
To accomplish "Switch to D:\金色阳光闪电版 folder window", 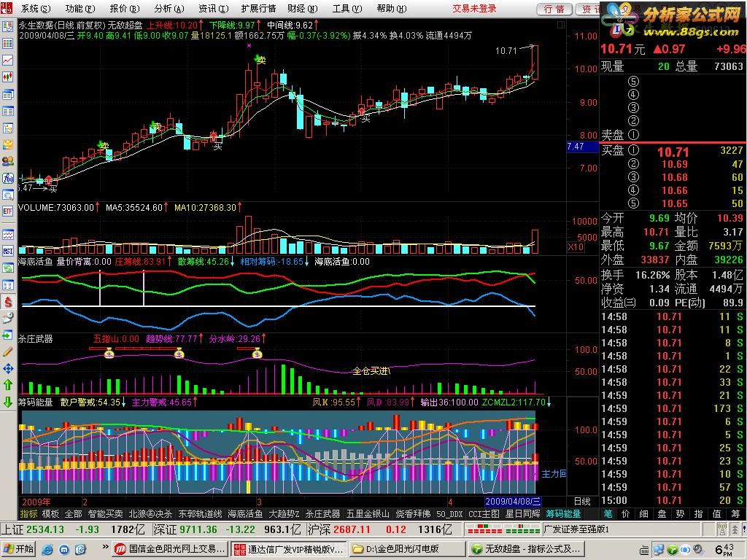I will [x=406, y=549].
